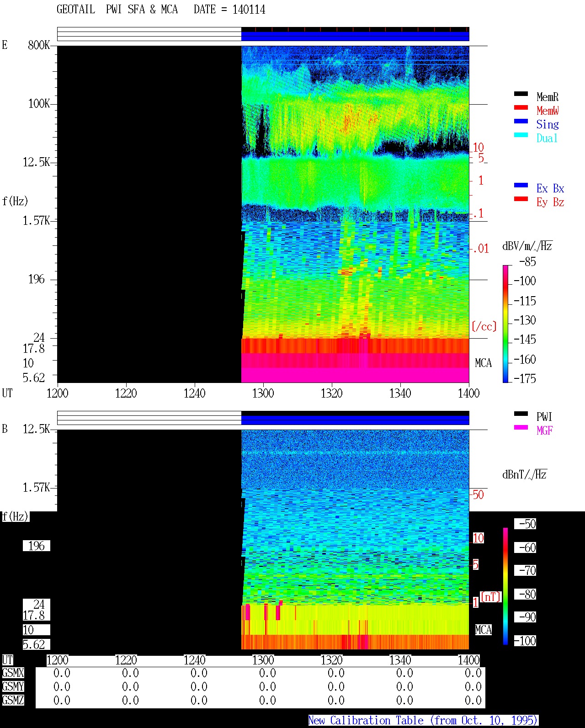Click the red Ey Bz legend swatch
The width and height of the screenshot is (585, 728).
click(521, 199)
